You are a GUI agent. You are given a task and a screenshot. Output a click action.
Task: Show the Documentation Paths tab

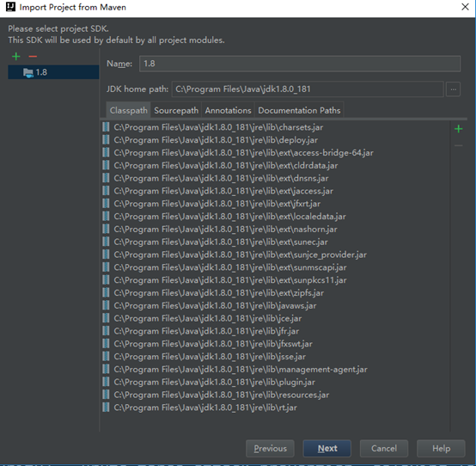(299, 110)
